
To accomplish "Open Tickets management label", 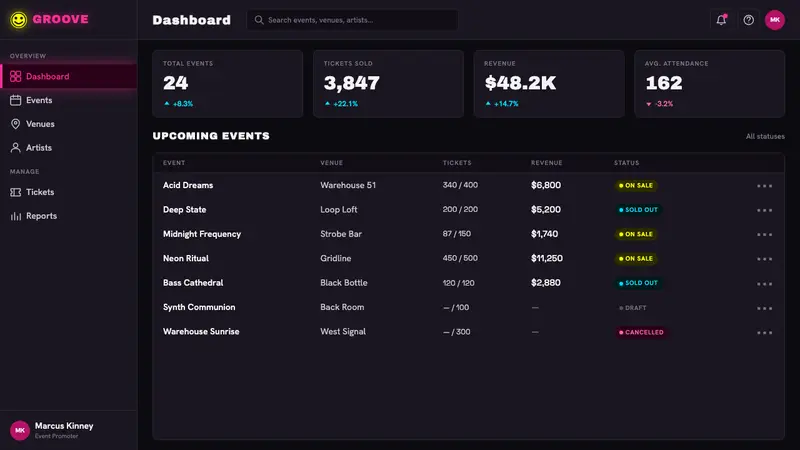I will coord(40,192).
